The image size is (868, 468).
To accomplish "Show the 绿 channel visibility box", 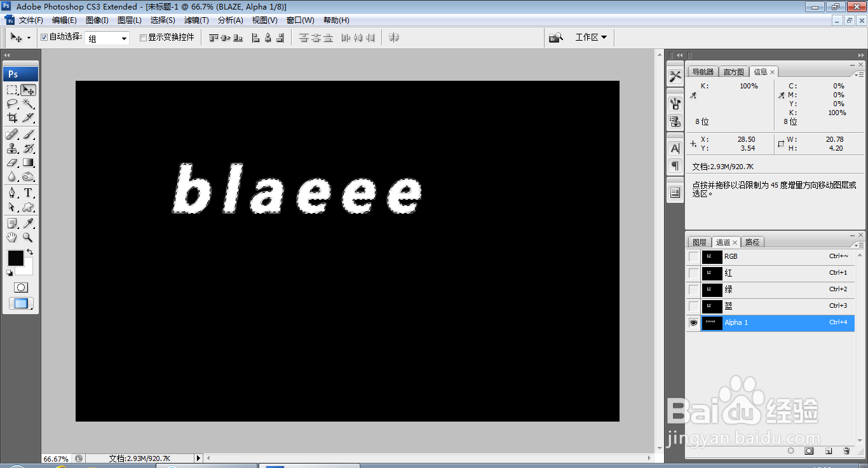I will (x=693, y=289).
